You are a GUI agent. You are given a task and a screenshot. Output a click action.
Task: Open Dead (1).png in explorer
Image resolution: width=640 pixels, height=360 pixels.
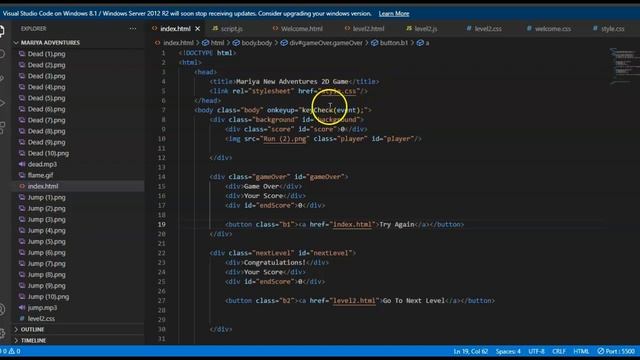[46, 54]
